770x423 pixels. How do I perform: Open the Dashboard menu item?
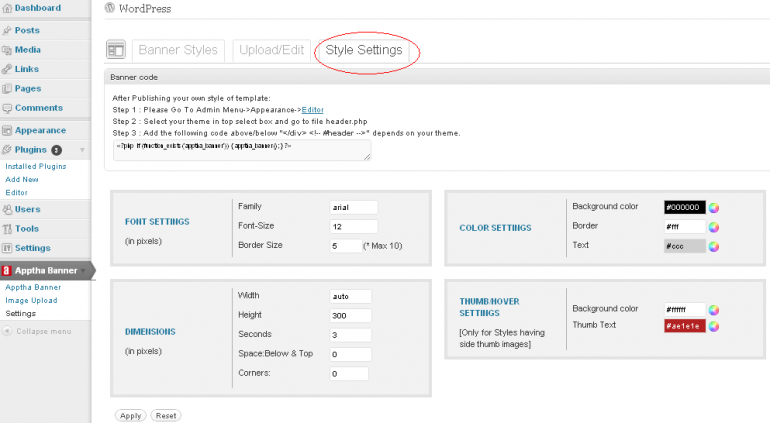pos(38,8)
